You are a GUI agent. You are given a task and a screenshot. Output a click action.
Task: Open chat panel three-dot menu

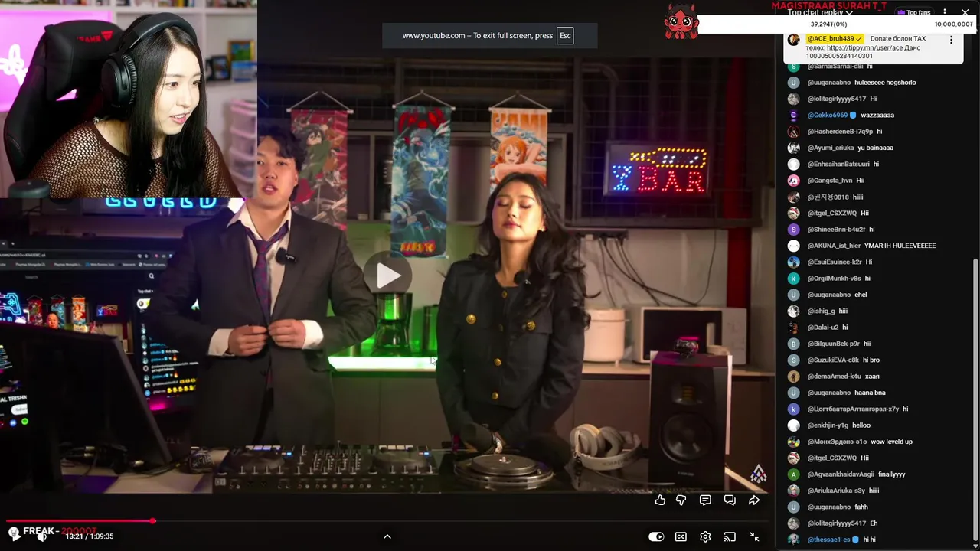[945, 12]
